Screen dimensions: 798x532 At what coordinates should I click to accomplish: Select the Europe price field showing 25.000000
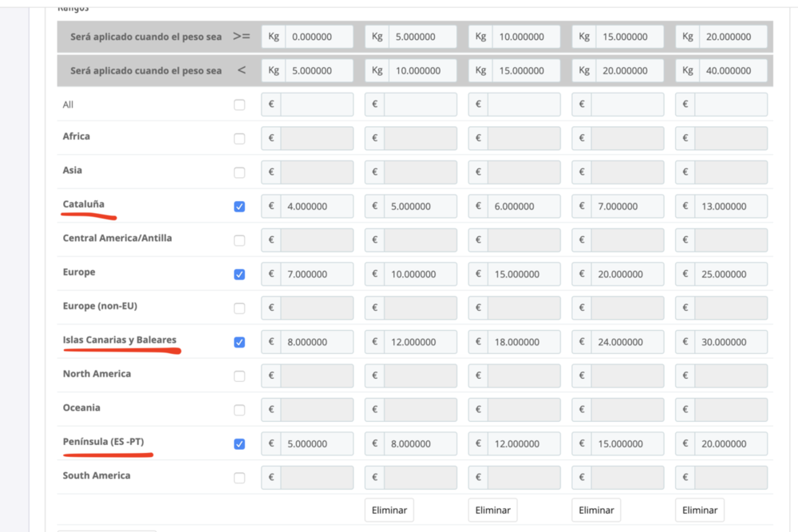(730, 274)
